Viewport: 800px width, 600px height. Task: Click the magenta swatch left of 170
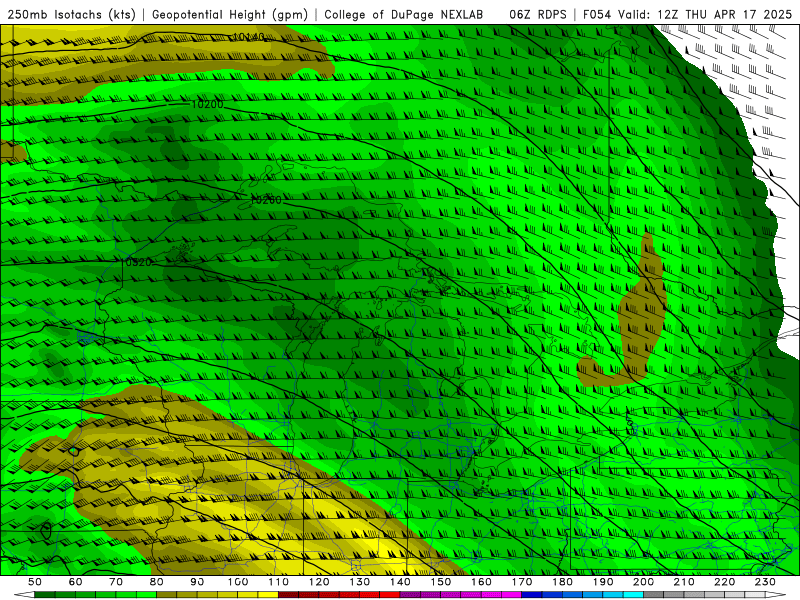click(512, 595)
